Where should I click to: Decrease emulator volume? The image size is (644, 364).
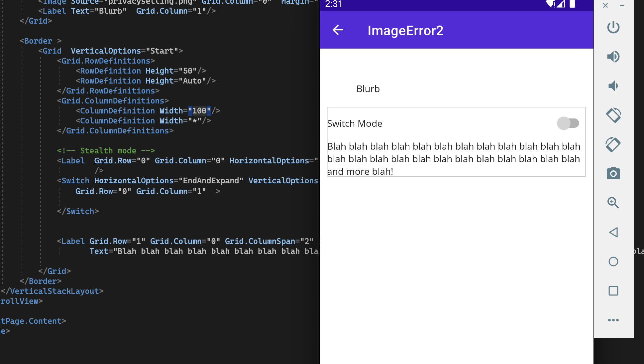pyautogui.click(x=613, y=86)
